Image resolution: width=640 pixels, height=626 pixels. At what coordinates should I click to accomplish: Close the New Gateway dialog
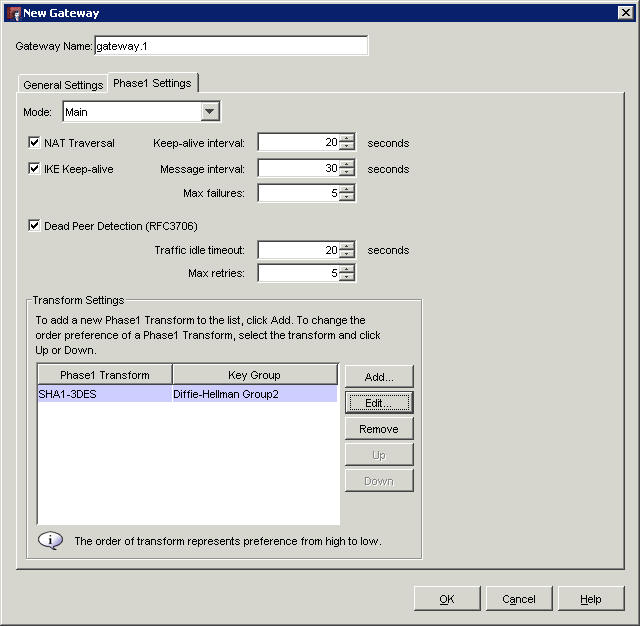(626, 13)
